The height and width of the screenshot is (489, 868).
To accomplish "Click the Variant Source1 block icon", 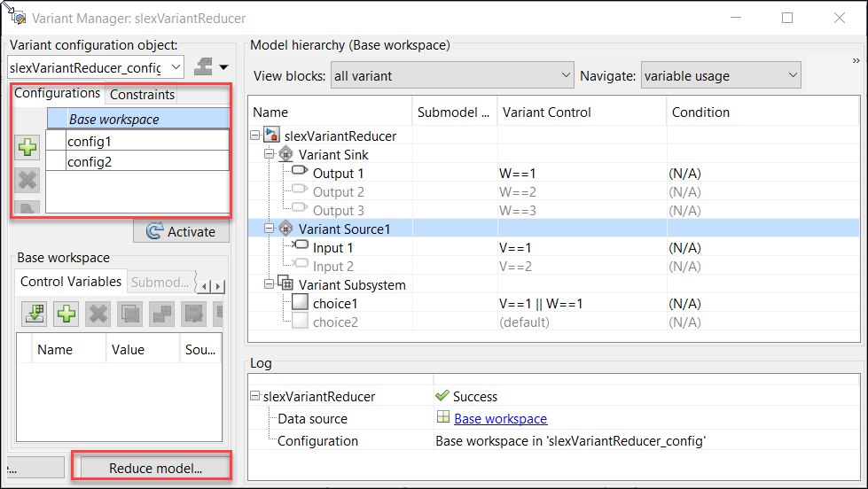I will 285,229.
